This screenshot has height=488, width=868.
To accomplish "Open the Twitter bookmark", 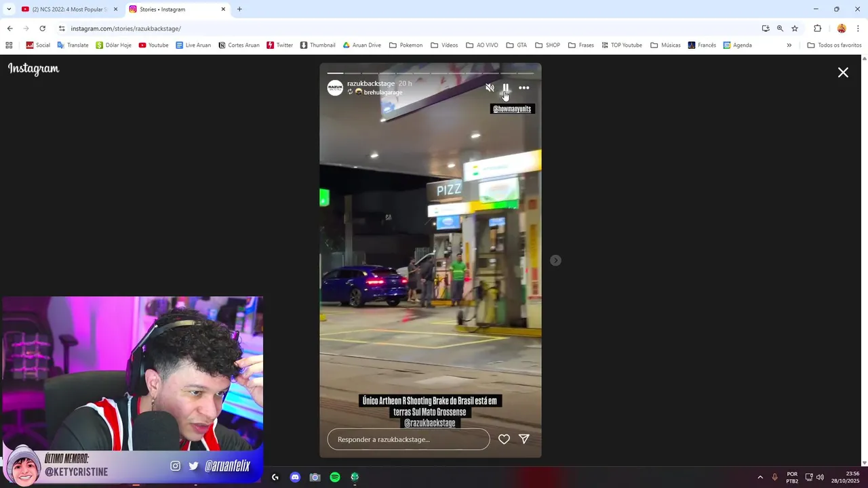I will pos(279,45).
